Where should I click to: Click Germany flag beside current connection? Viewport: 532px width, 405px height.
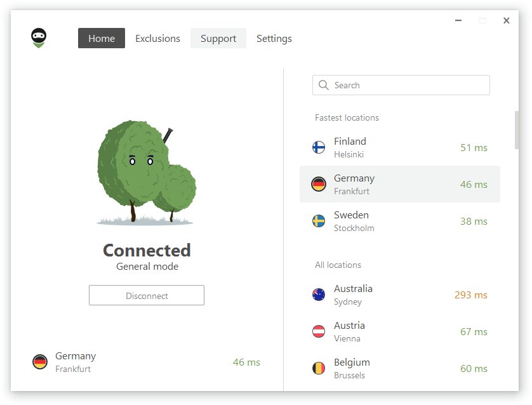pos(40,362)
